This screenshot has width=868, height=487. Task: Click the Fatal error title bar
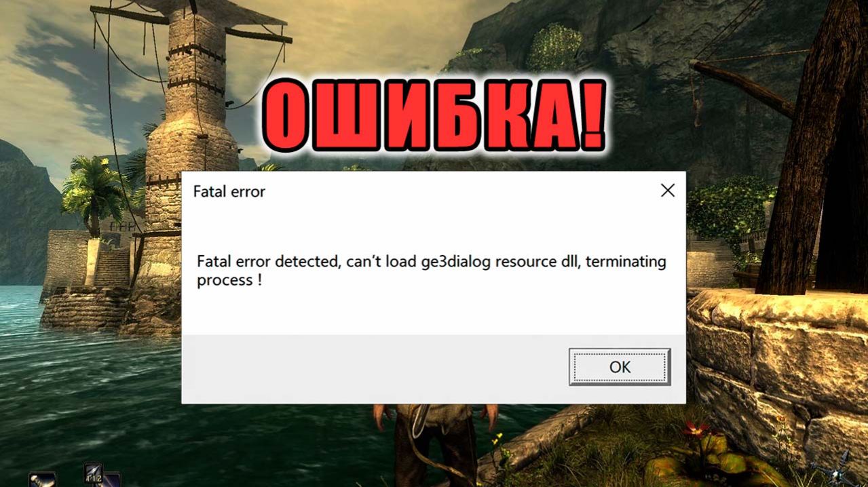coord(421,191)
